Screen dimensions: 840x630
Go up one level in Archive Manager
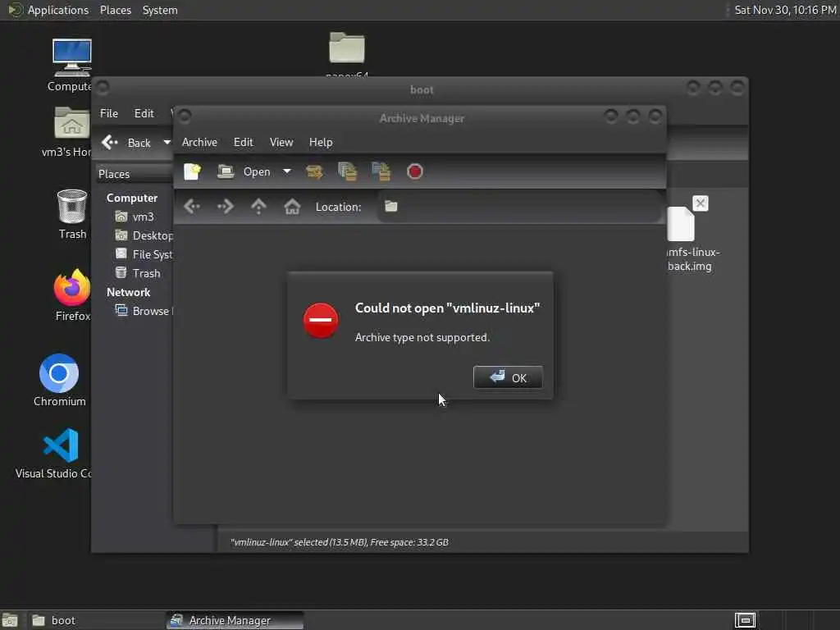258,206
